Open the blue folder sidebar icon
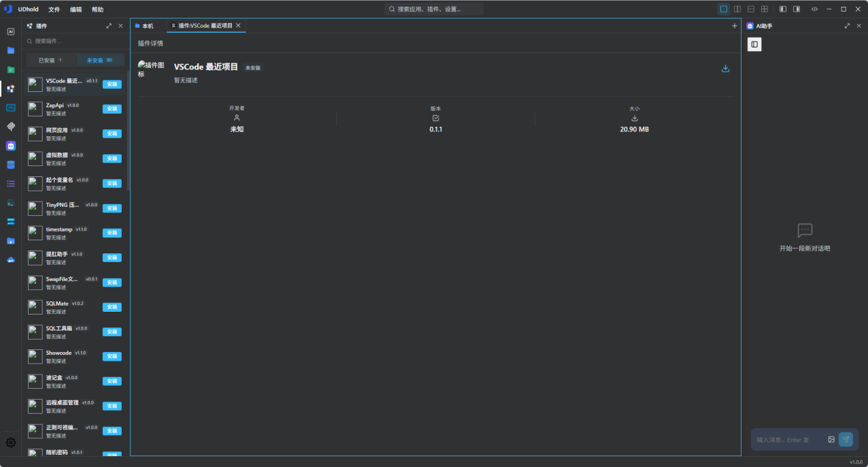868x467 pixels. 11,50
